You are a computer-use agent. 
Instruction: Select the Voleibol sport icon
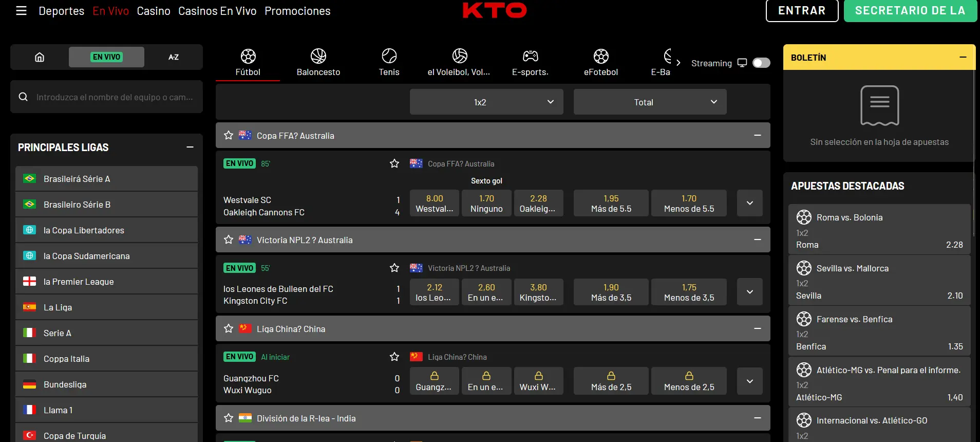coord(460,56)
